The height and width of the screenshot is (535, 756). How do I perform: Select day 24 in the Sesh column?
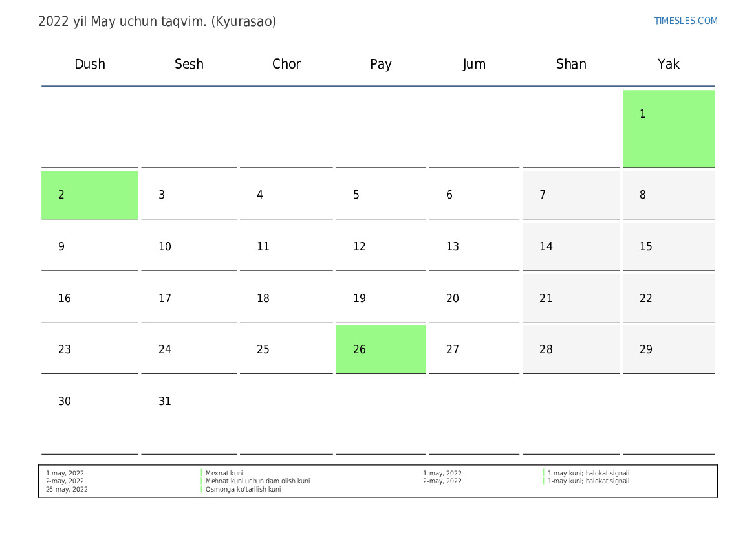(189, 349)
